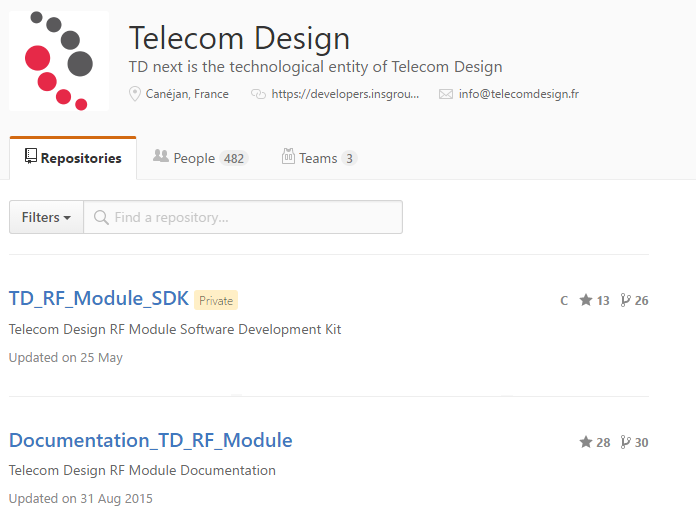Click the location pin icon near Canéjan
Image resolution: width=696 pixels, height=530 pixels.
click(x=134, y=94)
